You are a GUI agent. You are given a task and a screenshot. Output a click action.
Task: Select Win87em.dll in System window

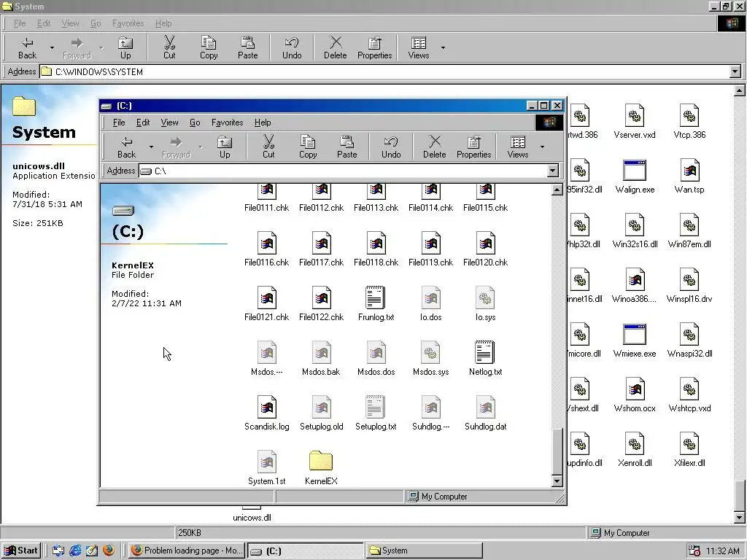[x=689, y=231]
